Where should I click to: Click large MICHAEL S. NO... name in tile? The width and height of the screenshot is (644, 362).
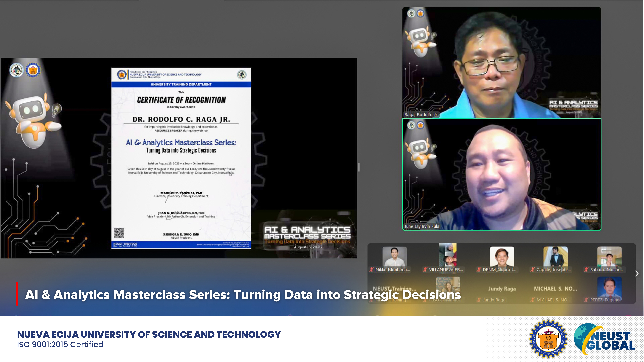(556, 289)
